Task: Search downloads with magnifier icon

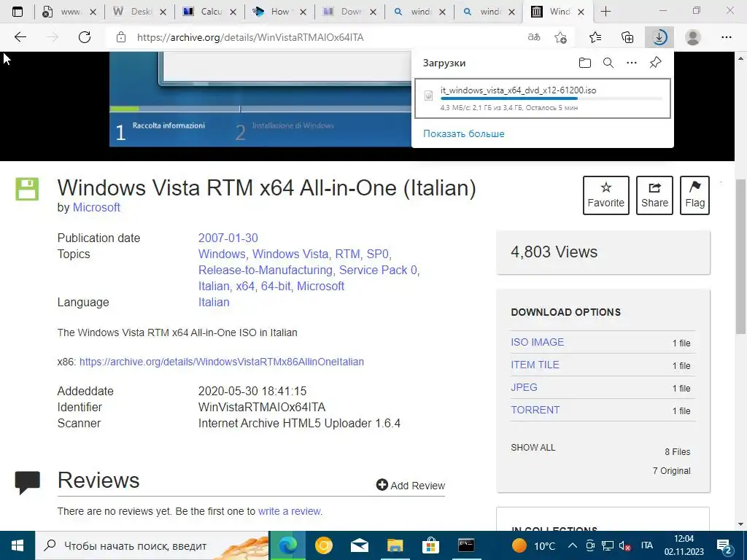Action: [x=608, y=63]
